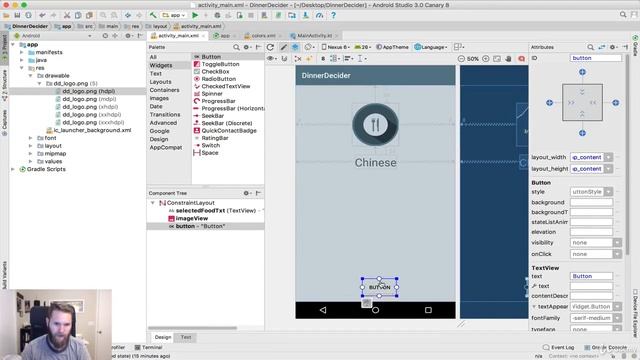Screen dimensions: 640x360
Task: Click the search magnifier in Palette header
Action: coord(236,47)
